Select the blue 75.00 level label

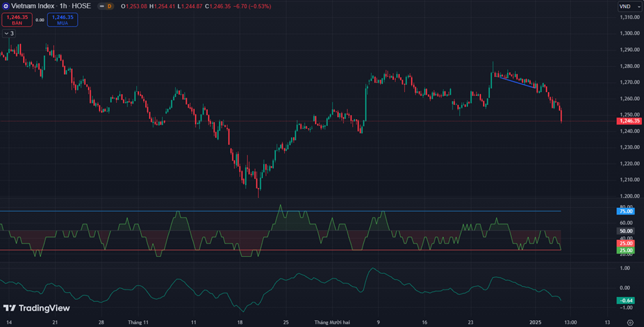point(626,211)
